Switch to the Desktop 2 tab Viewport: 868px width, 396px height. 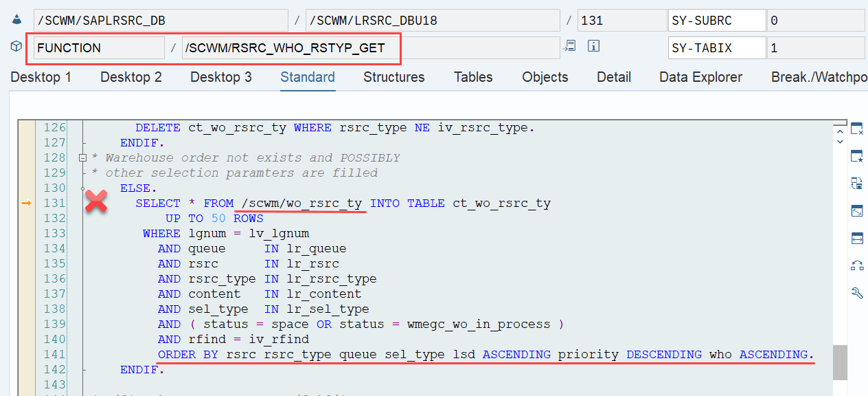[x=131, y=77]
